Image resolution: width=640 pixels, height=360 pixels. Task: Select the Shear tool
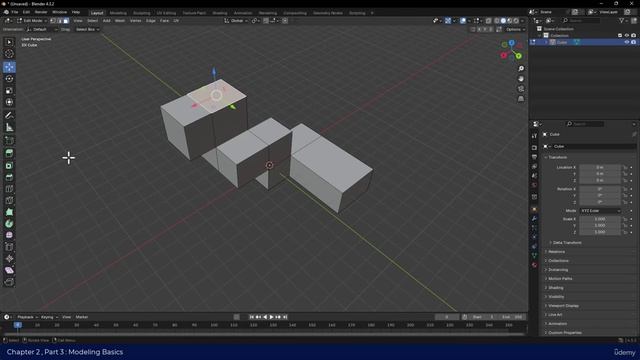(9, 270)
